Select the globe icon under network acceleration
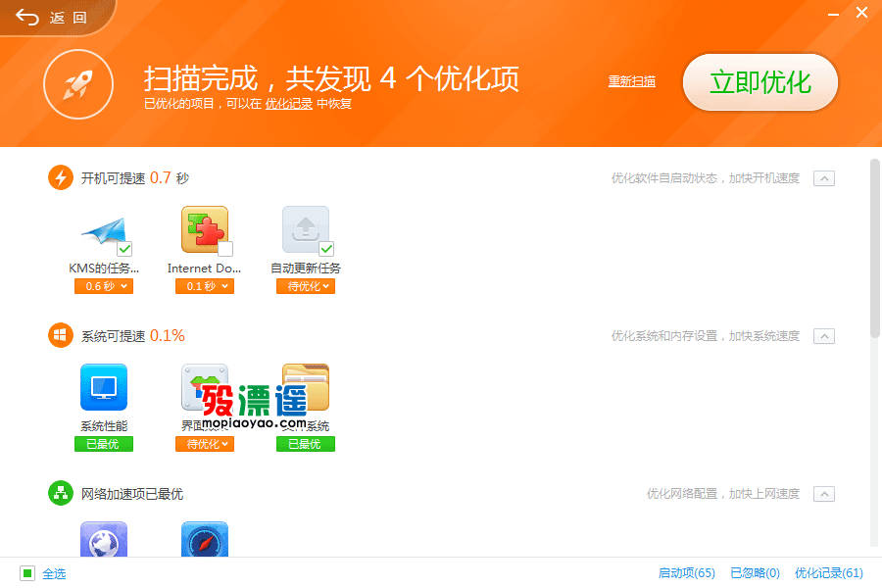The height and width of the screenshot is (588, 882). coord(104,539)
